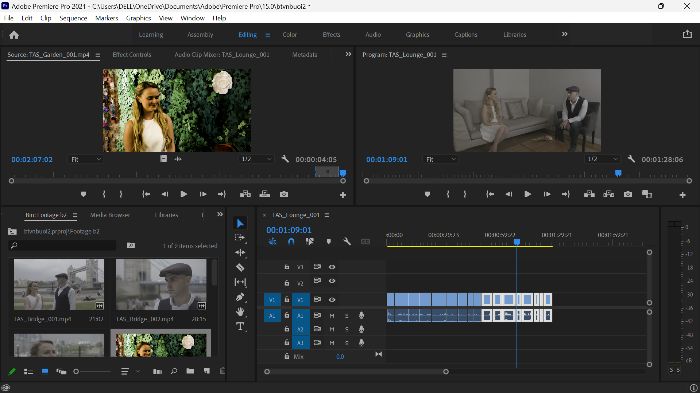Select the Hand tool
This screenshot has height=393, width=700.
coord(240,312)
